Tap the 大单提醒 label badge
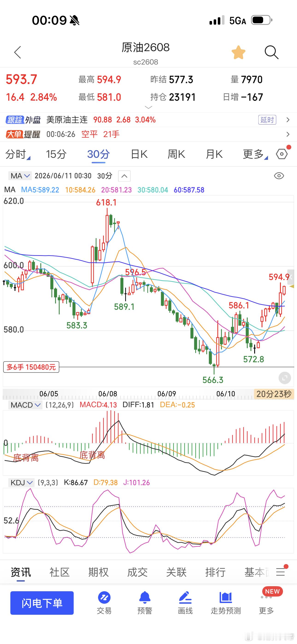 click(x=23, y=135)
